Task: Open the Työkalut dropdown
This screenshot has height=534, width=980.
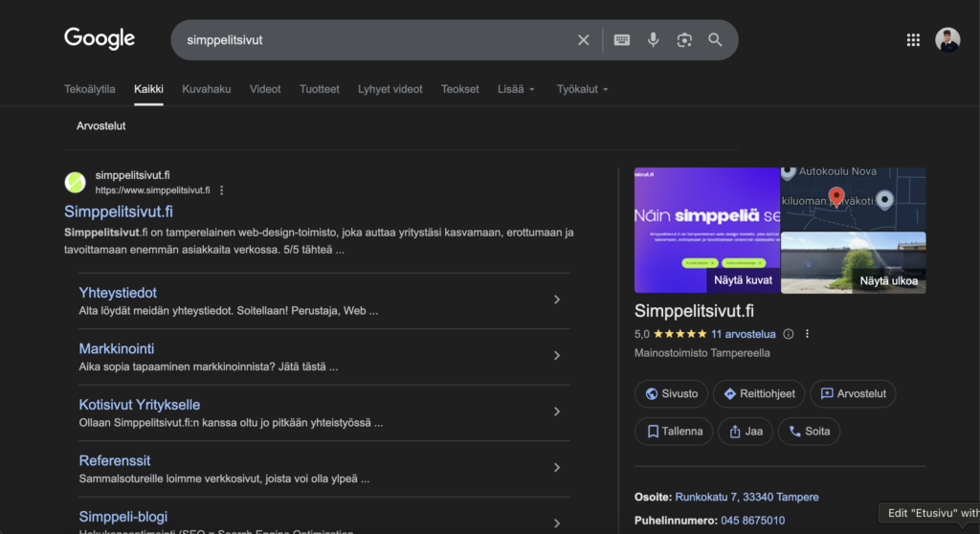Action: 582,89
